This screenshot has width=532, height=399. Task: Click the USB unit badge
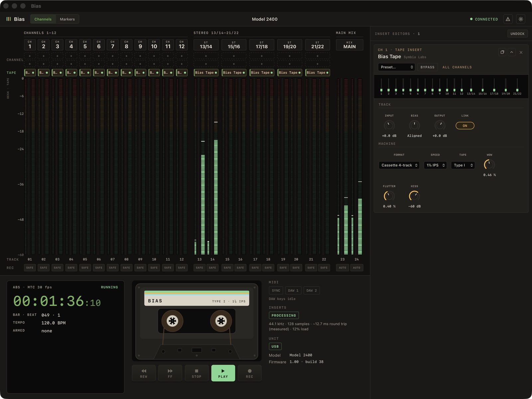tap(275, 346)
